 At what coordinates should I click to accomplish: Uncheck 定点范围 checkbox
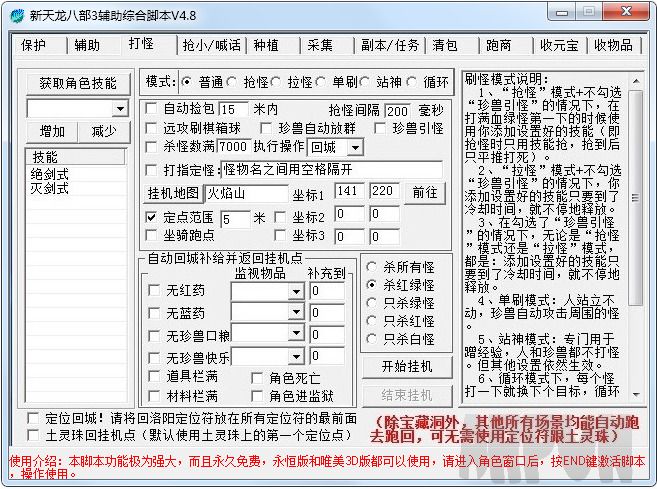point(151,217)
